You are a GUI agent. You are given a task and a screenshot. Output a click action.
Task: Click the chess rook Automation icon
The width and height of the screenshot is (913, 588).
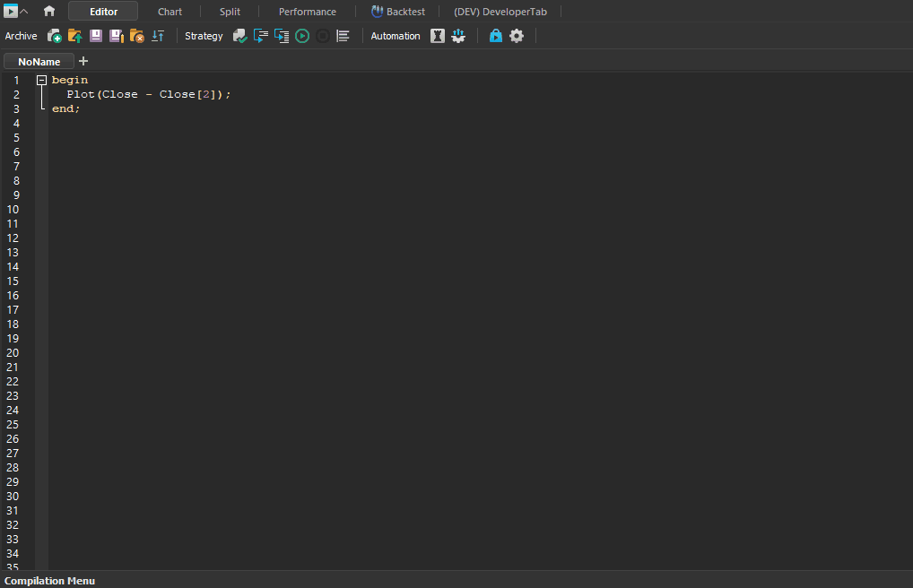click(x=438, y=36)
